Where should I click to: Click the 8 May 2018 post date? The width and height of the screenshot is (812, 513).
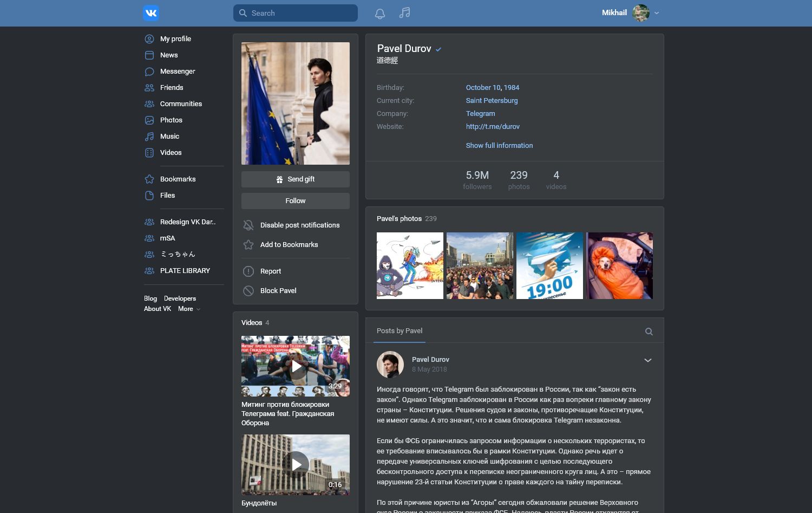(429, 369)
